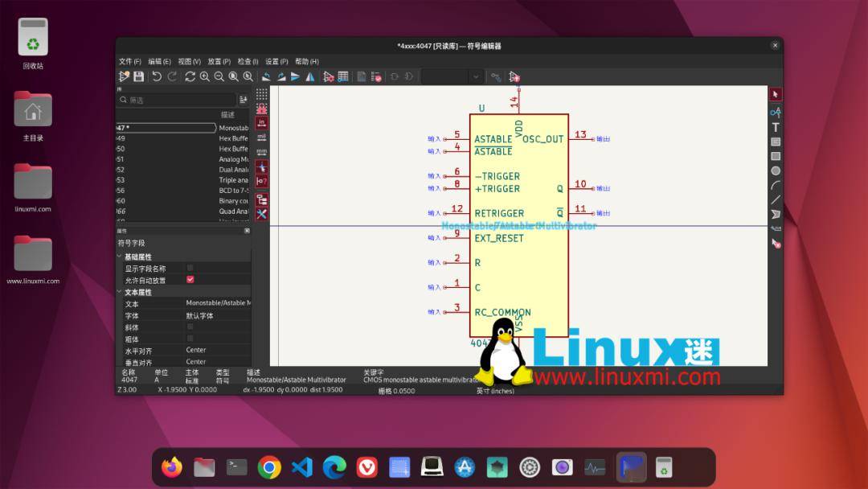The image size is (868, 489).
Task: Select the Add Pin tool
Action: click(776, 113)
